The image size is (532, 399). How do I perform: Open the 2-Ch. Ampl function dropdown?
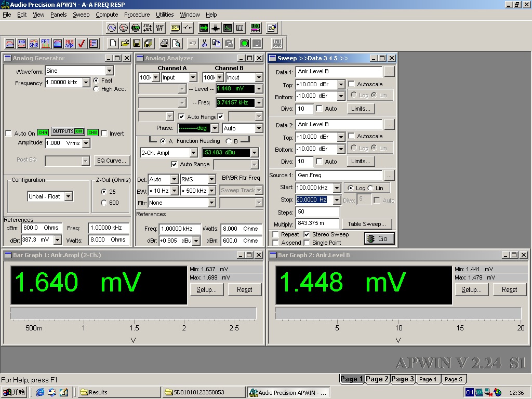pyautogui.click(x=193, y=153)
